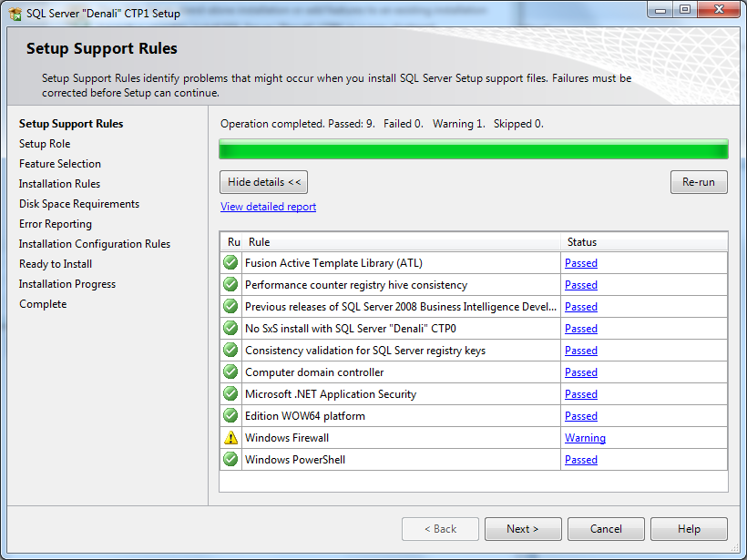
Task: Click 'Previous releases of SQL Server 2008 Business Intelligence' text
Action: coord(401,307)
